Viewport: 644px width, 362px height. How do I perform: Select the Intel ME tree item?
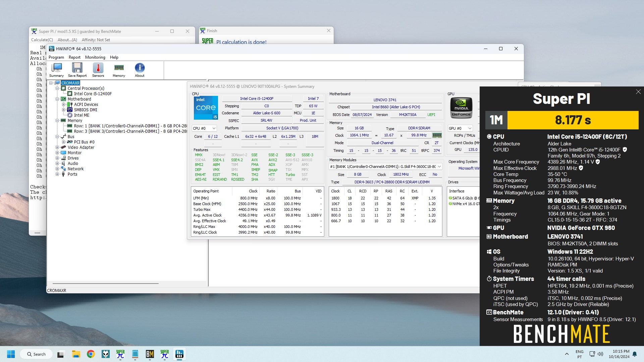(x=82, y=115)
